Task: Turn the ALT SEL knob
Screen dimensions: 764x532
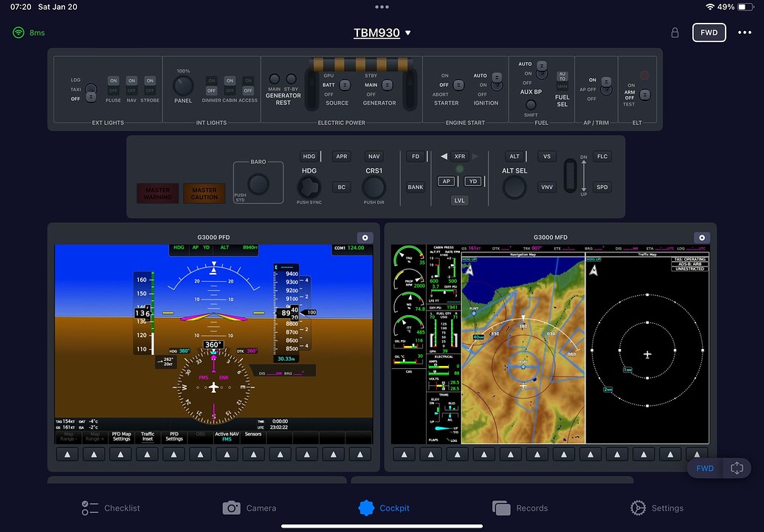Action: tap(514, 187)
